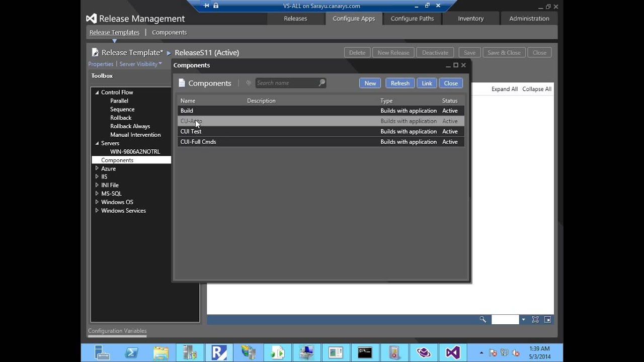
Task: Click the Deactivate button
Action: (435, 52)
